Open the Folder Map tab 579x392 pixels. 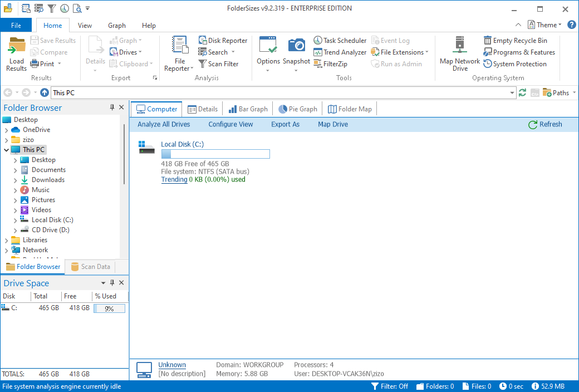pyautogui.click(x=350, y=109)
